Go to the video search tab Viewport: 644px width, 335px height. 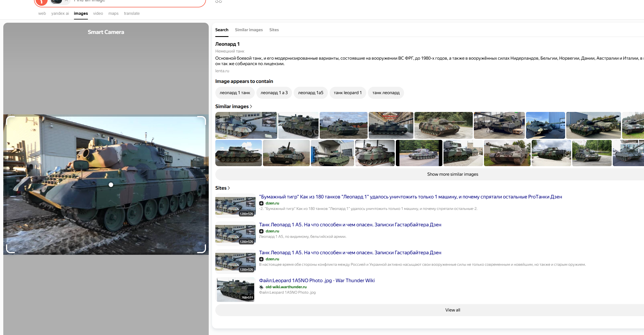click(x=98, y=13)
